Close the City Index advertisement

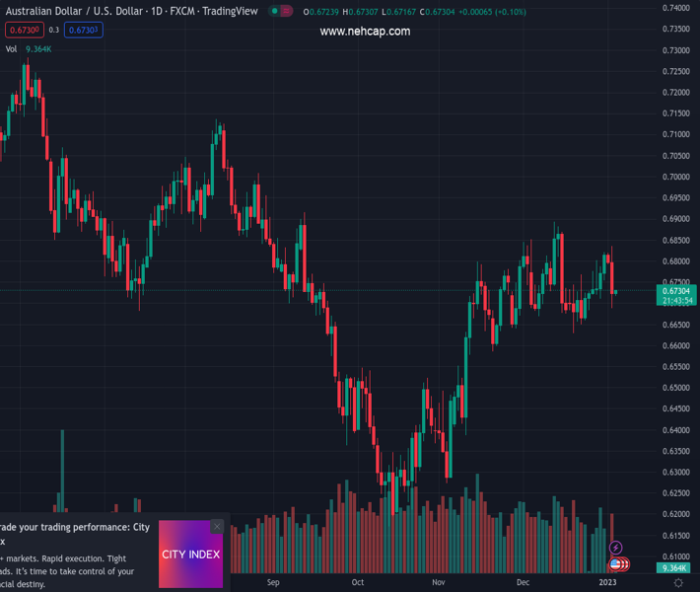coord(217,527)
